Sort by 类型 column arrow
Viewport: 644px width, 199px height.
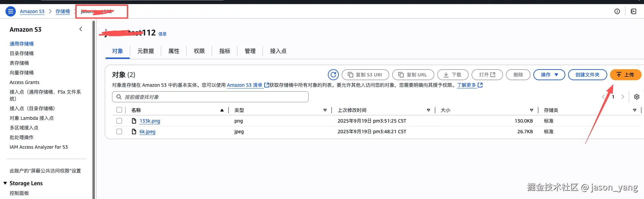point(325,110)
